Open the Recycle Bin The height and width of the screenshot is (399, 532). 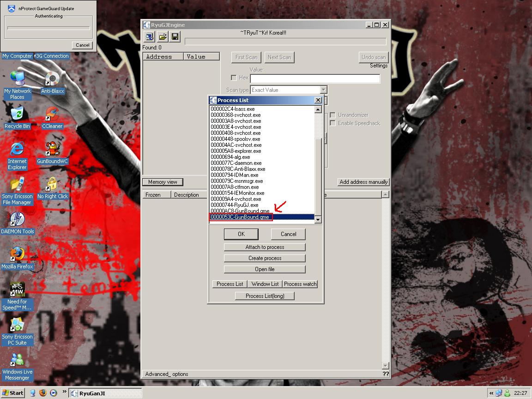click(17, 117)
